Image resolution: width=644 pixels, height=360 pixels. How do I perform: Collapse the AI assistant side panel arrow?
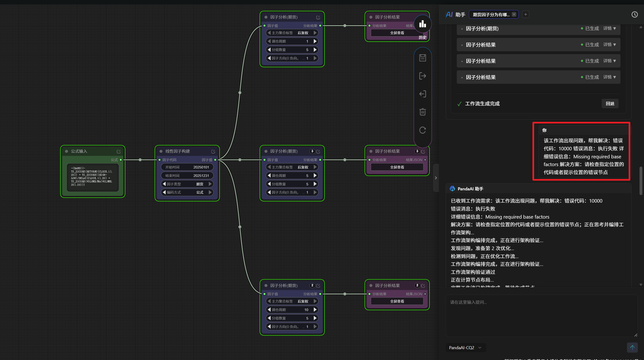coord(436,178)
